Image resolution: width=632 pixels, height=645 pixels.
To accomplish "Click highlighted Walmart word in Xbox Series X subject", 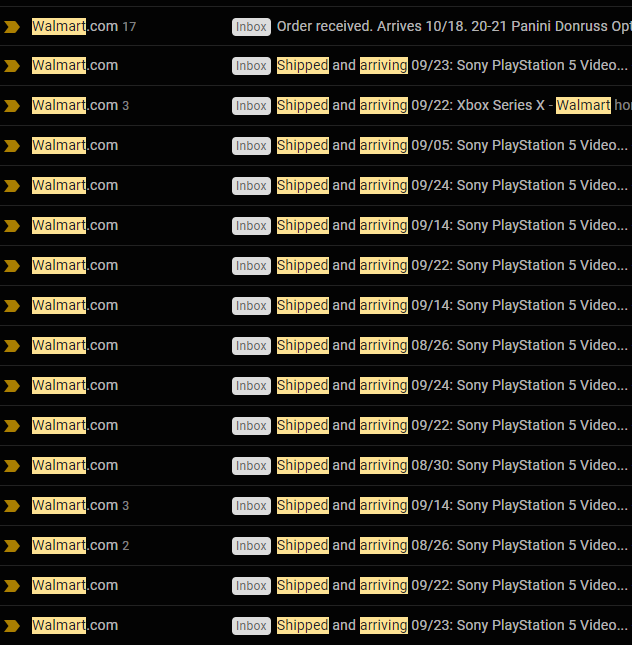I will 583,105.
